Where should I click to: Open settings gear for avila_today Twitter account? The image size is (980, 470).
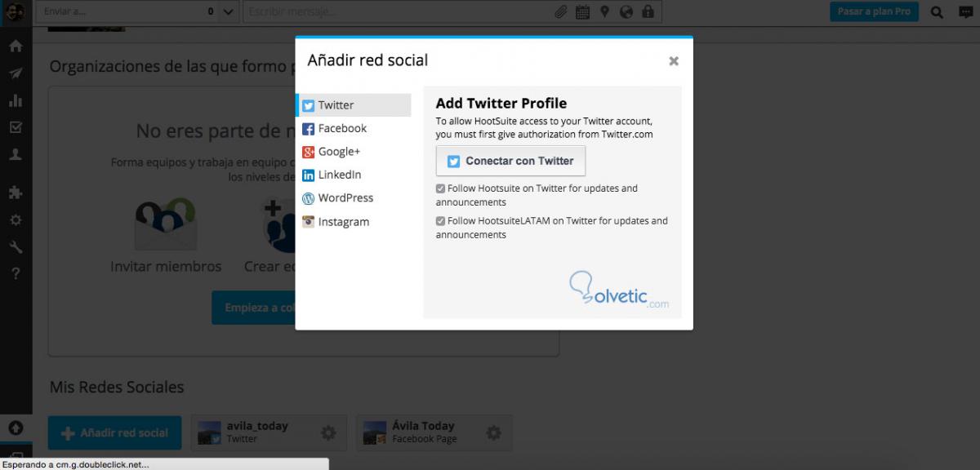tap(328, 432)
